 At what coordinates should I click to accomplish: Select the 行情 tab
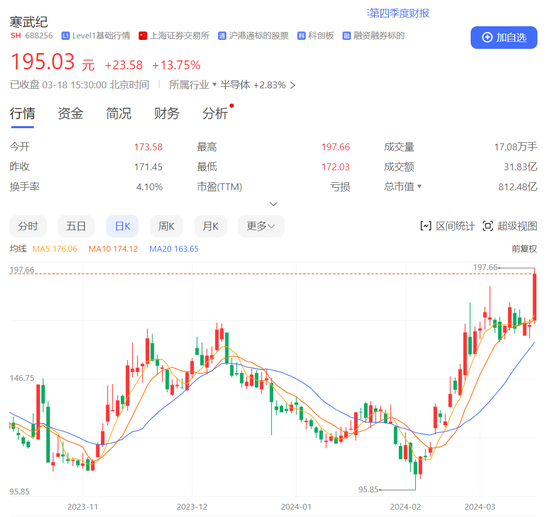pyautogui.click(x=22, y=114)
